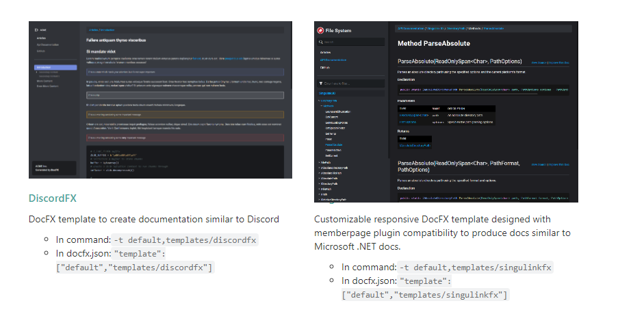The height and width of the screenshot is (325, 644).
Task: Select code "-t default,templates/discordfx"
Action: point(185,240)
